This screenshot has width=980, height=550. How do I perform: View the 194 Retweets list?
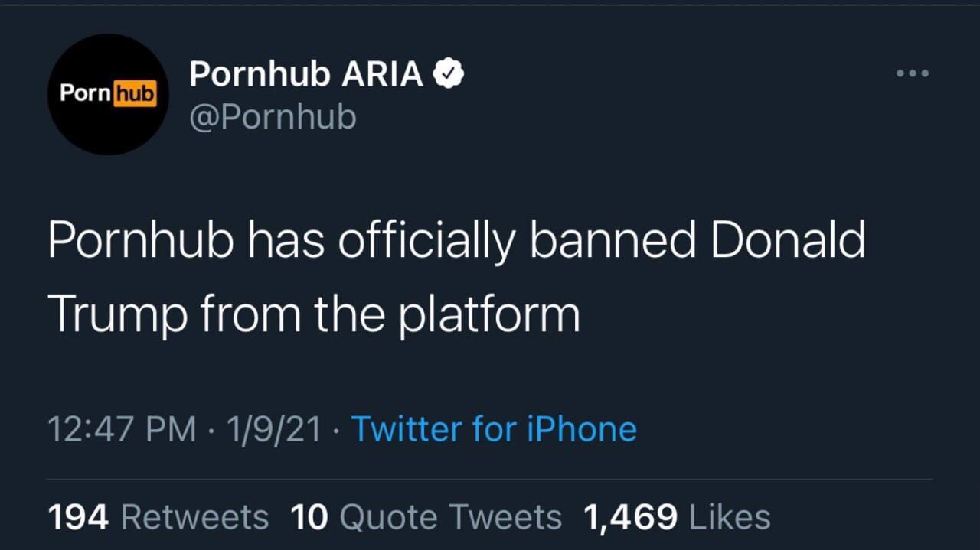click(158, 518)
